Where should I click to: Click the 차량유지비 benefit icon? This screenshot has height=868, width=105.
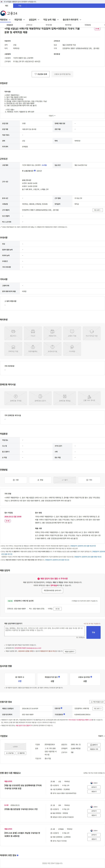(x=52, y=333)
